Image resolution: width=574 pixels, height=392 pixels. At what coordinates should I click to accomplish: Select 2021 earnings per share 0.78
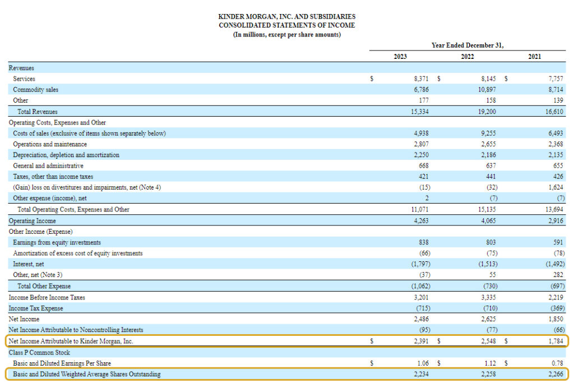tap(558, 363)
